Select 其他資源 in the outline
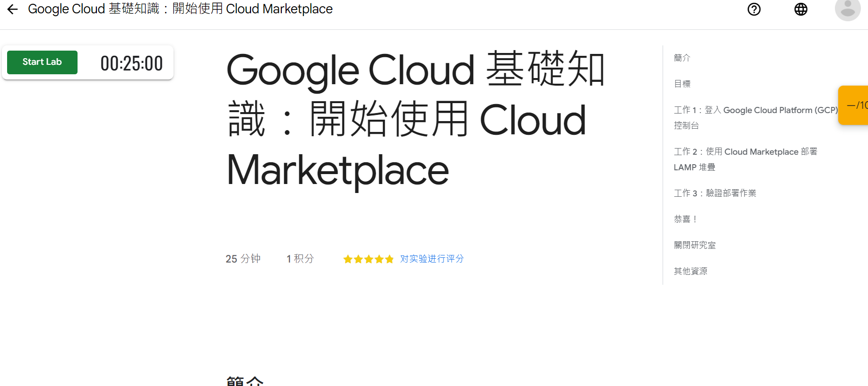Screen dimensions: 868x386 point(690,271)
